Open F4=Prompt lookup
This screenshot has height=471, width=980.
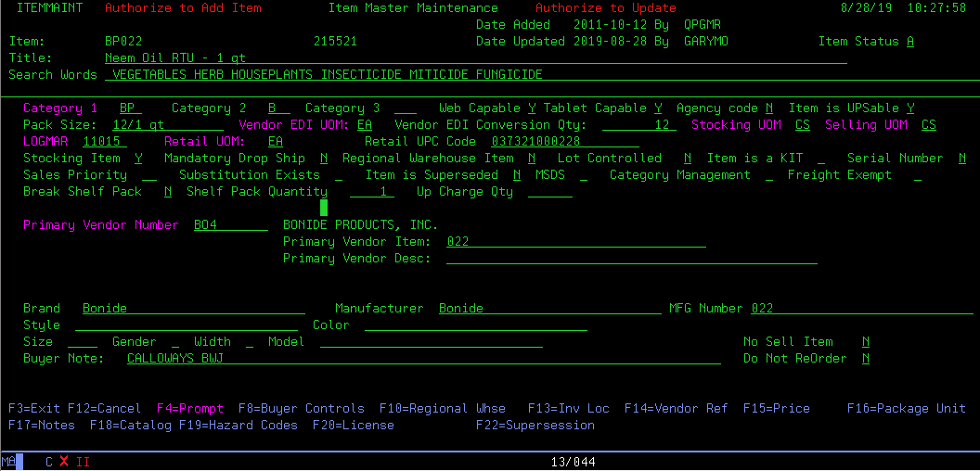189,409
